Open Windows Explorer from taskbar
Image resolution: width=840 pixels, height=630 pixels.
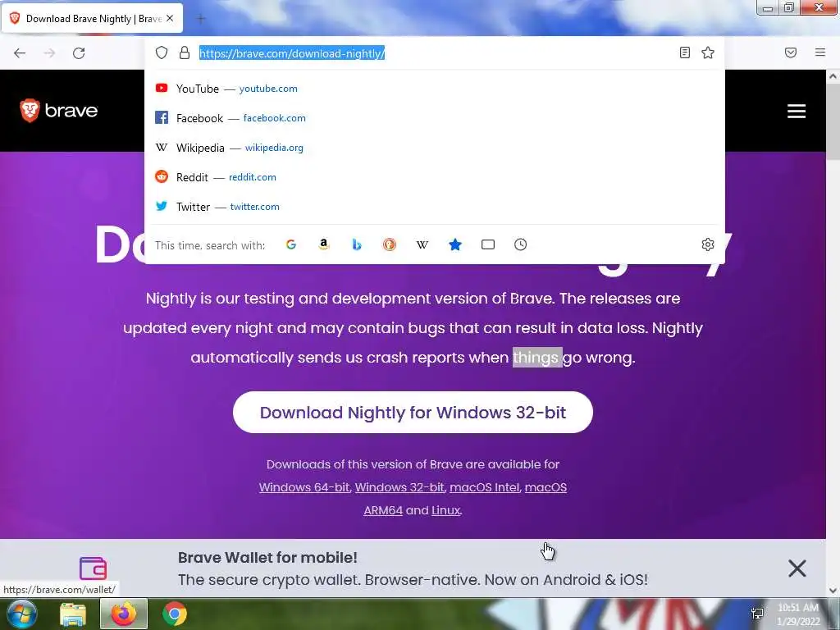pyautogui.click(x=73, y=614)
